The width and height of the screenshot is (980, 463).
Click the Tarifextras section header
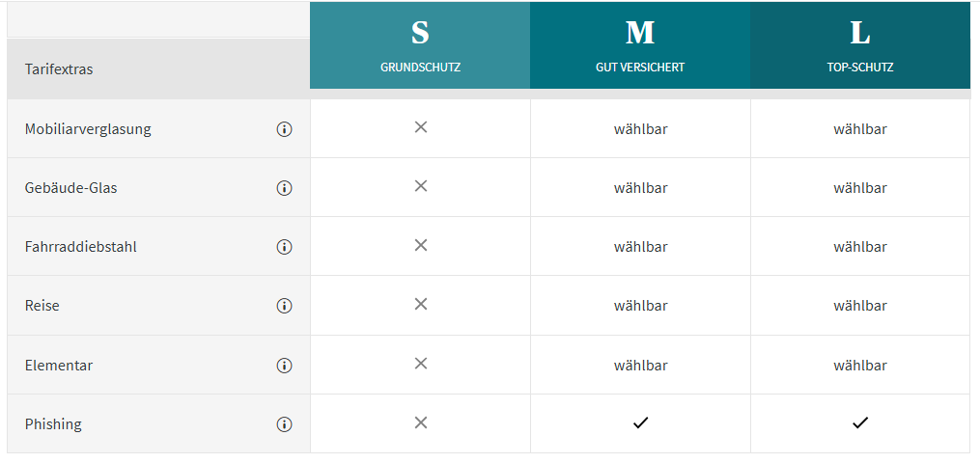(59, 69)
